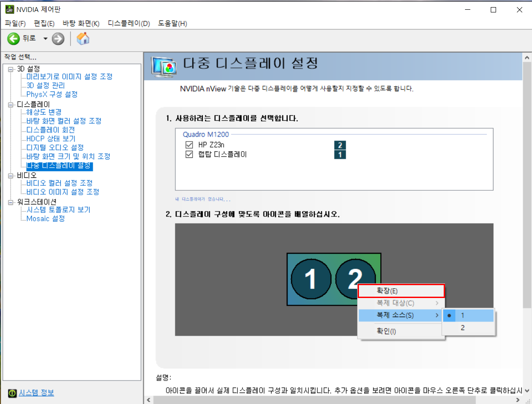Click the vertical scrollbar thumb
The height and width of the screenshot is (404, 532).
pos(527,185)
